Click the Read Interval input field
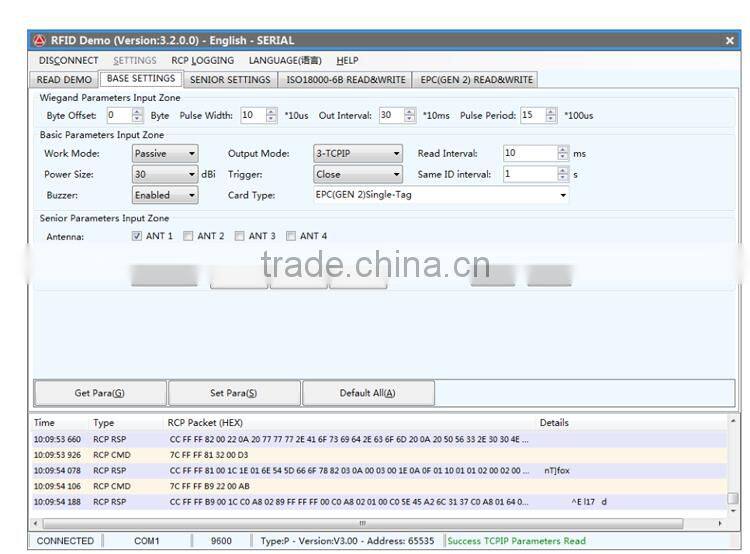750x554 pixels. [x=528, y=154]
